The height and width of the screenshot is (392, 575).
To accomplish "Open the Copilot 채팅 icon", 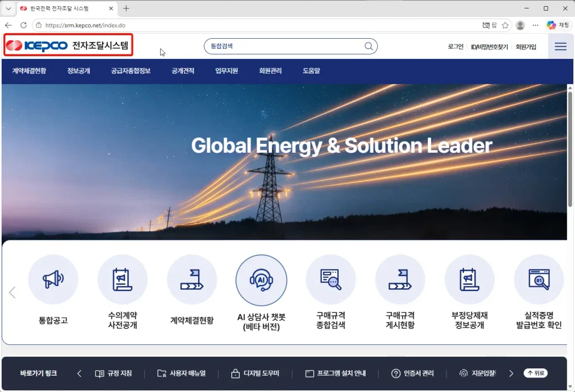I will coord(558,25).
